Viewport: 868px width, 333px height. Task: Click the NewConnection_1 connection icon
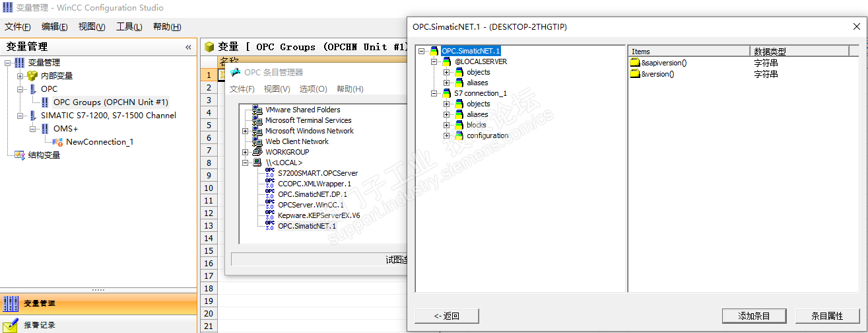pyautogui.click(x=58, y=142)
